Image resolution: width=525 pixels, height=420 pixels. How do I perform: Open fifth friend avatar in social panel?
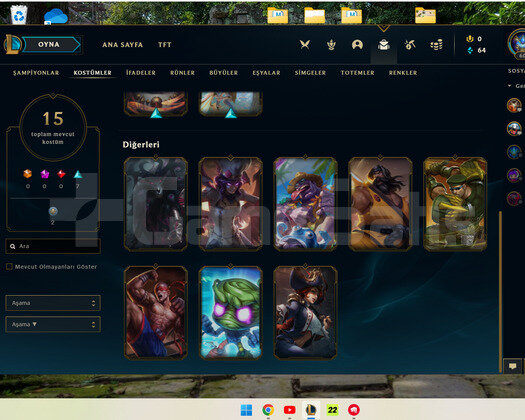pyautogui.click(x=514, y=198)
